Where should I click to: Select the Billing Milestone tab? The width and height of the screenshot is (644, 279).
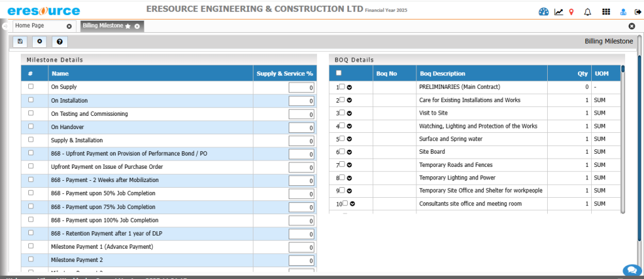[x=103, y=26]
